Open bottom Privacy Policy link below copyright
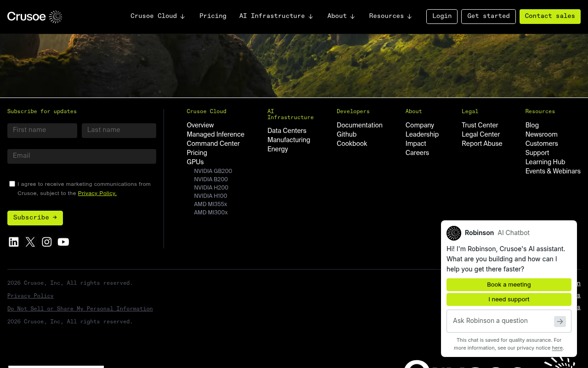 30,296
